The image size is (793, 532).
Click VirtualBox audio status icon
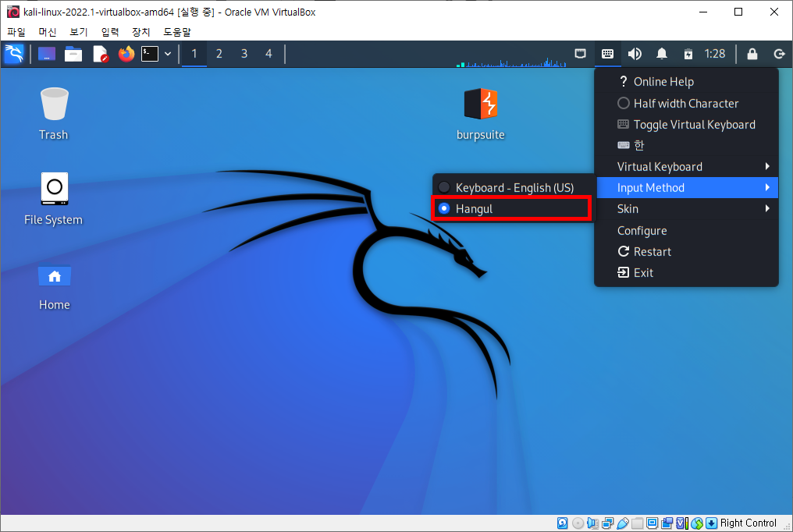tap(592, 523)
